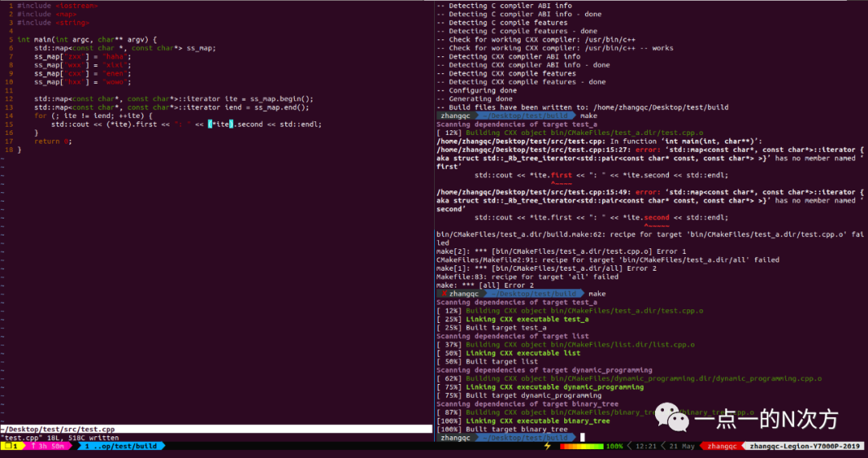Screen dimensions: 868x458
Task: Click '-- Detecting CXX compile features - done' line
Action: pyautogui.click(x=521, y=82)
